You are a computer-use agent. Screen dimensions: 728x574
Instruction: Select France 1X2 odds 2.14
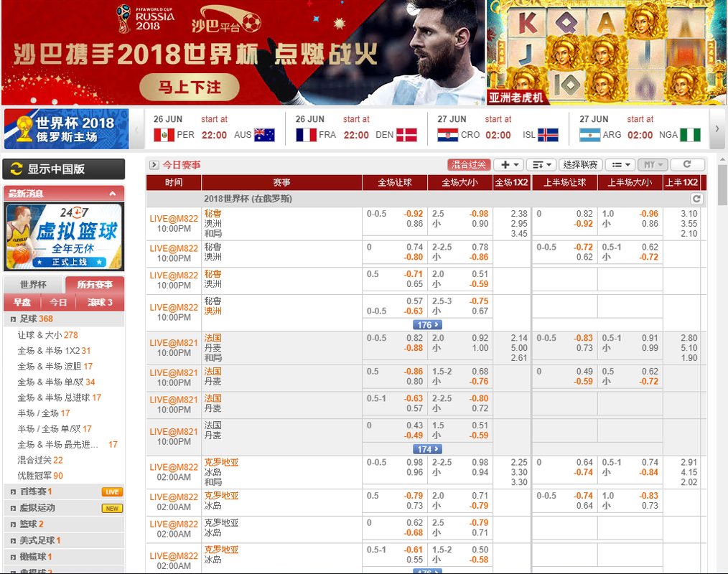pyautogui.click(x=519, y=338)
